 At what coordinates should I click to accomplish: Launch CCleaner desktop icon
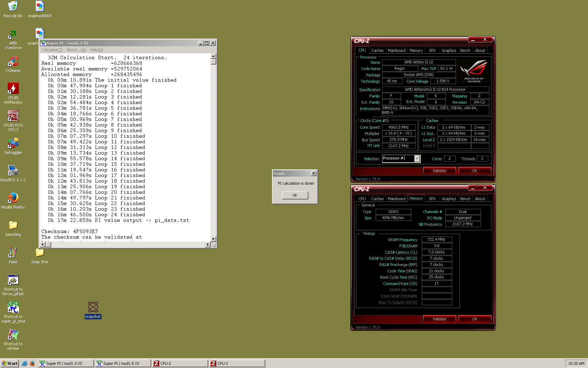tap(13, 64)
